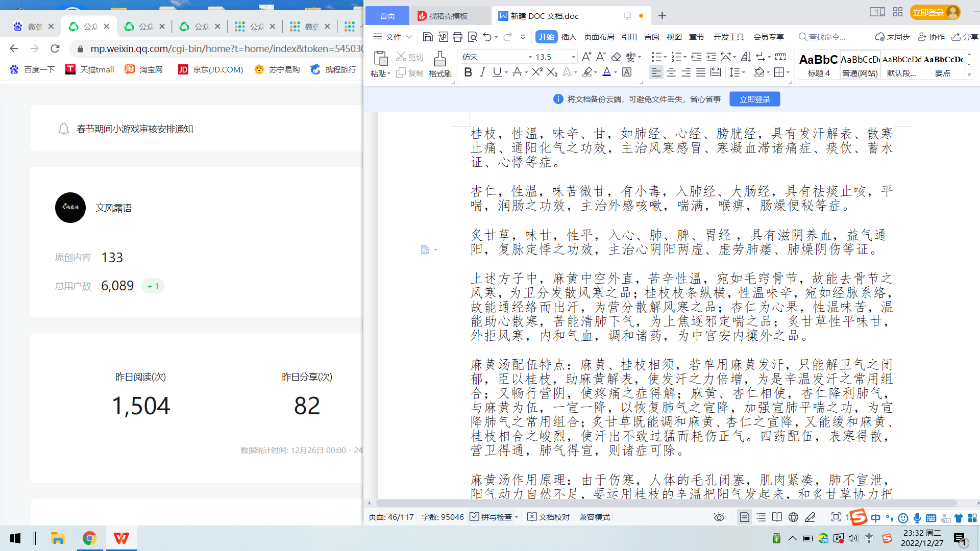Click the blue font color swatch button
The height and width of the screenshot is (551, 980).
point(606,72)
